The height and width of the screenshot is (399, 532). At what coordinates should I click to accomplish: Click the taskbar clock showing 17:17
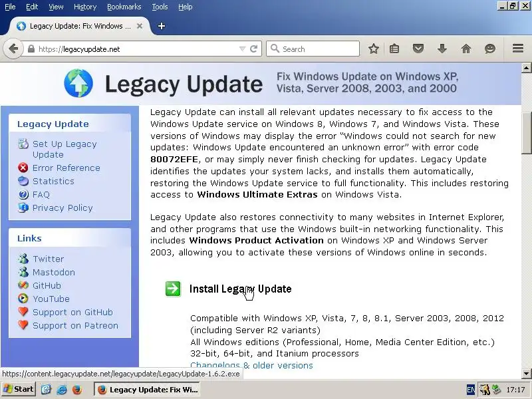coord(515,390)
